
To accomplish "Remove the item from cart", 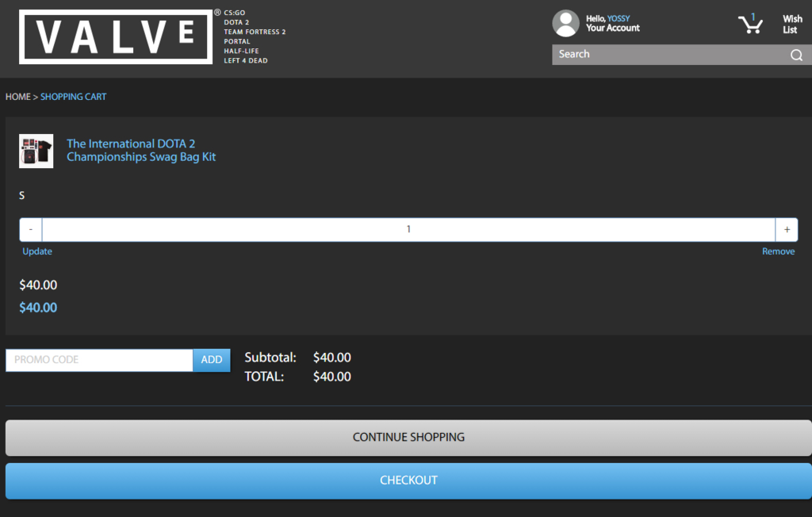I will click(779, 251).
